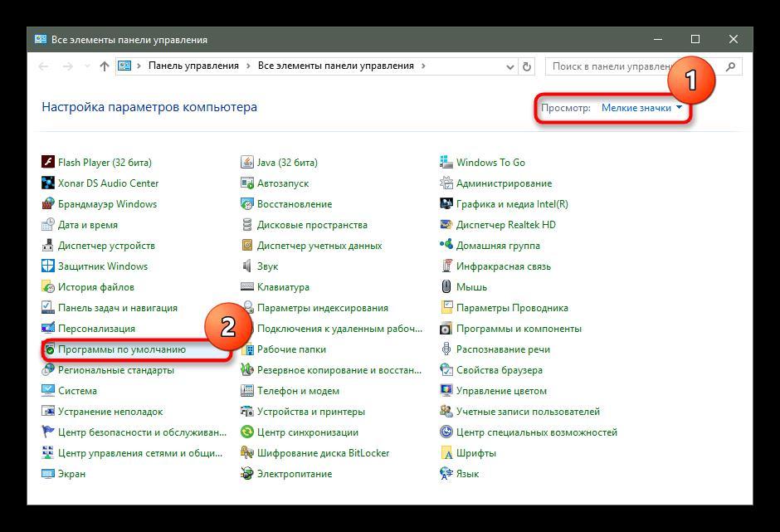Viewport: 780px width, 532px height.
Task: Open the Flash Player icon
Action: (48, 162)
